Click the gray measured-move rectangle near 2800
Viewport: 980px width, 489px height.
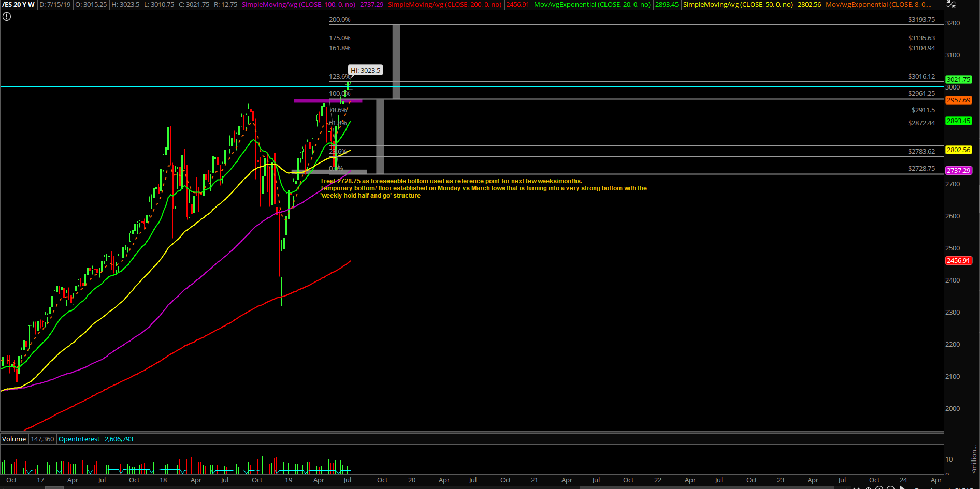(380, 136)
